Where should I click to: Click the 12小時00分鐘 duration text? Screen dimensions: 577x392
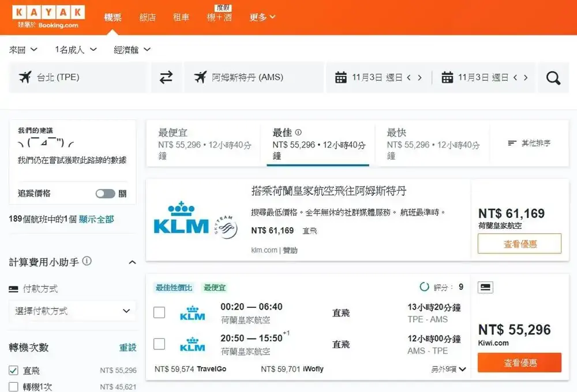point(434,339)
